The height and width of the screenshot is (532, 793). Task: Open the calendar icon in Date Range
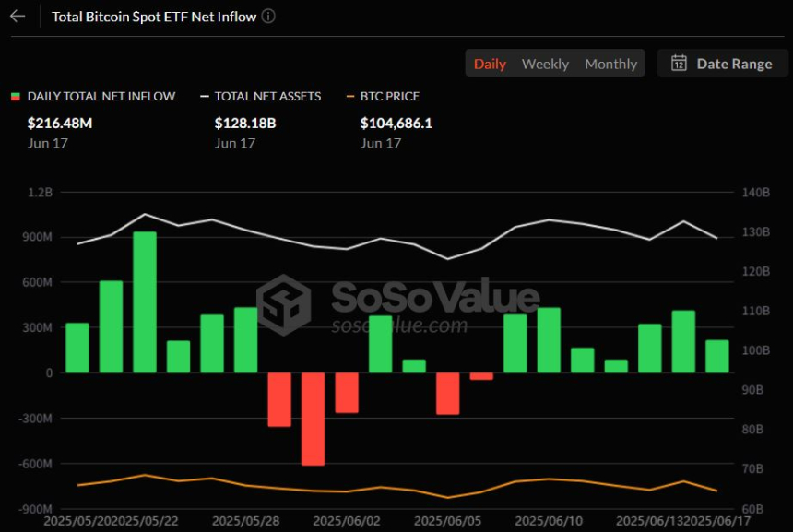coord(679,64)
